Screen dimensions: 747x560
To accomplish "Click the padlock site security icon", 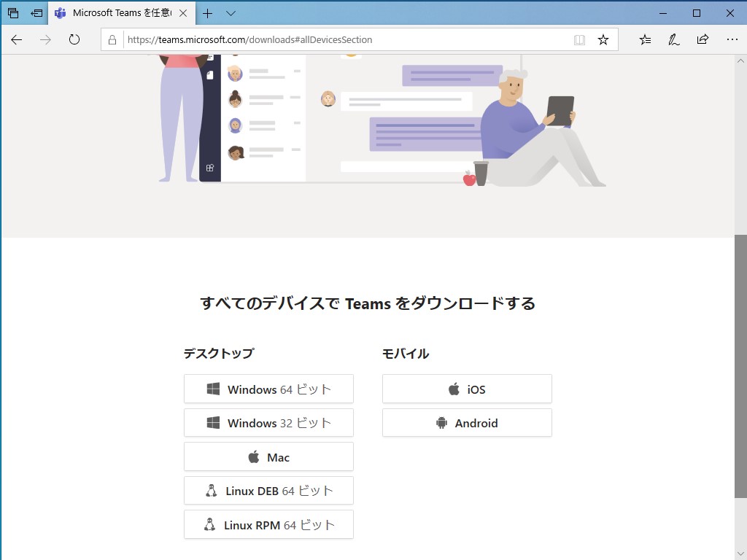I will (x=112, y=40).
